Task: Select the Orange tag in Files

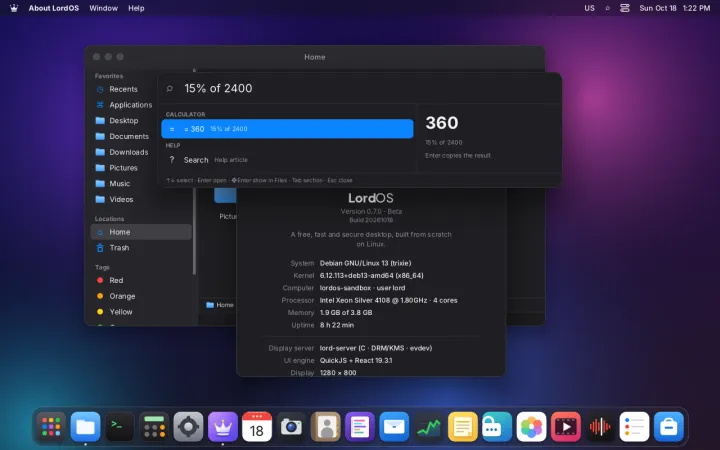Action: (x=141, y=296)
